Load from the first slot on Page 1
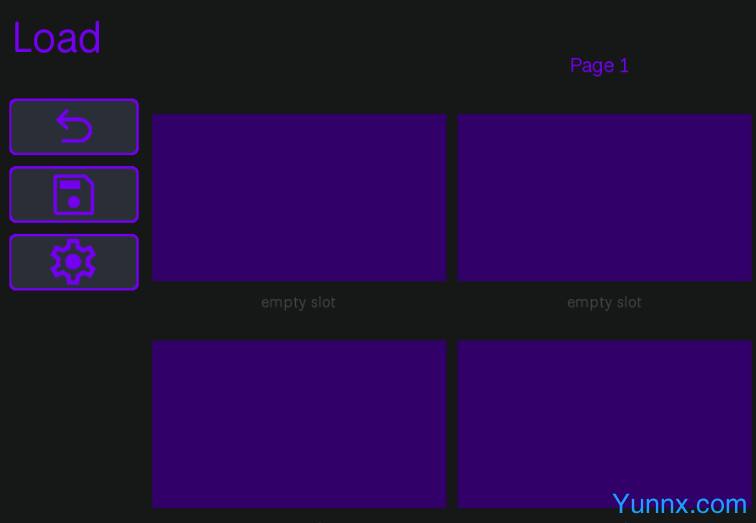Image resolution: width=756 pixels, height=523 pixels. click(x=298, y=197)
